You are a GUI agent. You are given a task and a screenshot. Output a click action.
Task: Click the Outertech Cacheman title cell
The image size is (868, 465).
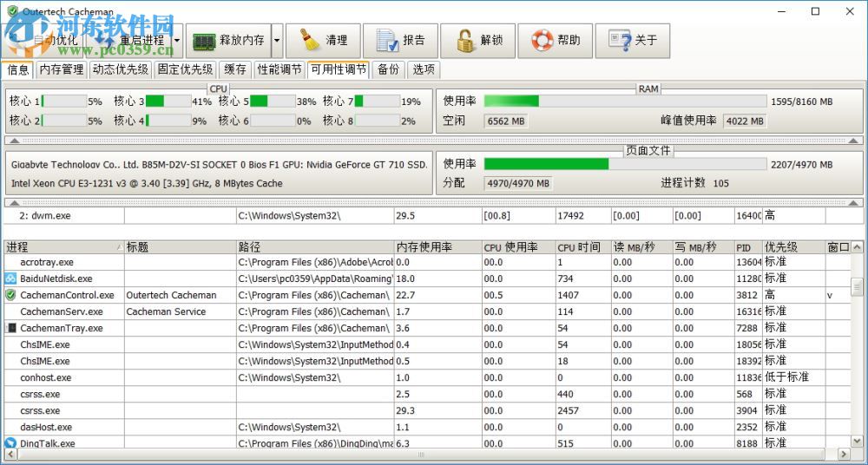click(x=181, y=295)
